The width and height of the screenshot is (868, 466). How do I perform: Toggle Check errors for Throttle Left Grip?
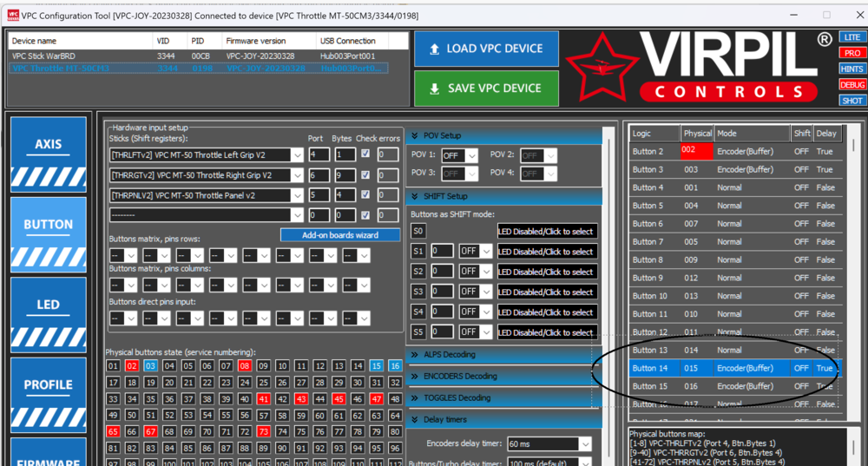coord(365,154)
